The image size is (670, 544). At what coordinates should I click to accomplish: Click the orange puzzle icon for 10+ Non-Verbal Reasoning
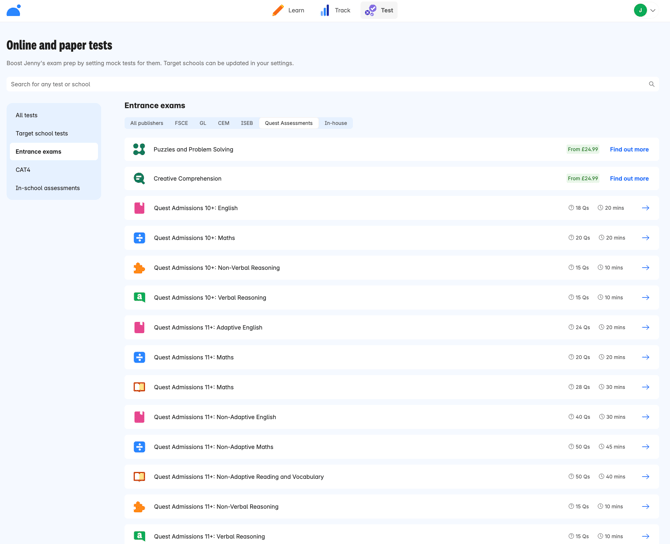pyautogui.click(x=139, y=268)
